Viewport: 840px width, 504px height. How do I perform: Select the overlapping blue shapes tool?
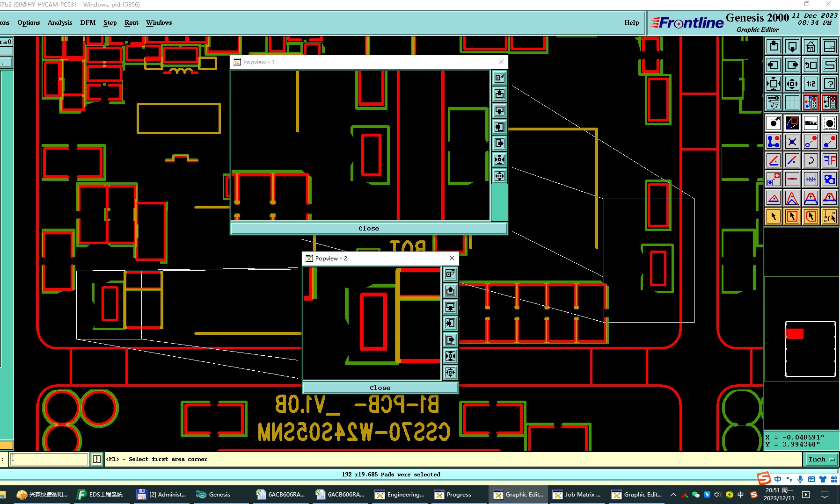830,179
